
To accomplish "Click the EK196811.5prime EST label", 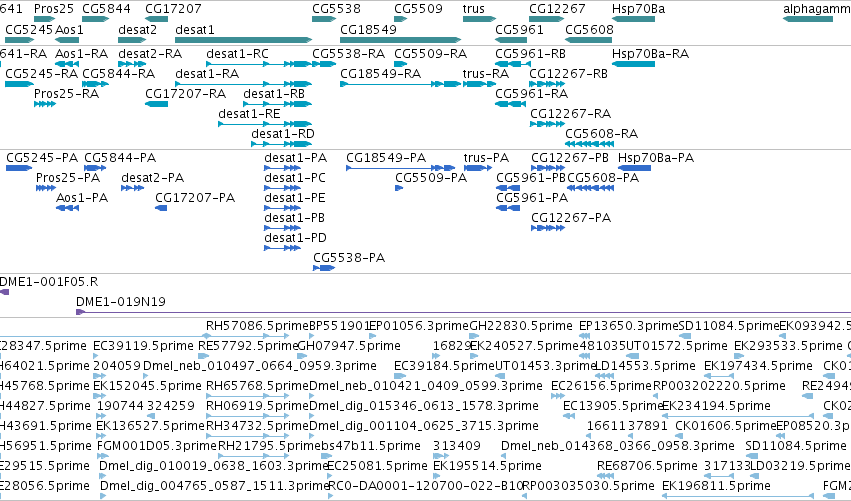I will pyautogui.click(x=716, y=486).
